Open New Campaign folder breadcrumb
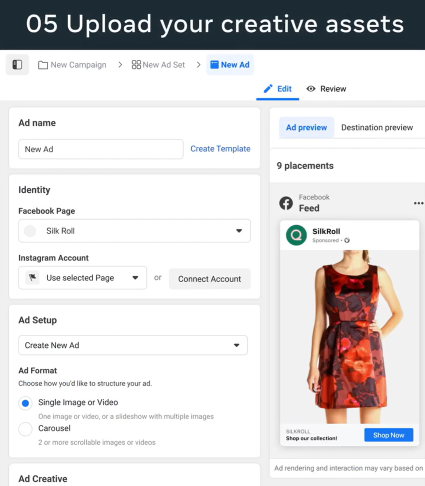The height and width of the screenshot is (486, 425). pos(72,65)
